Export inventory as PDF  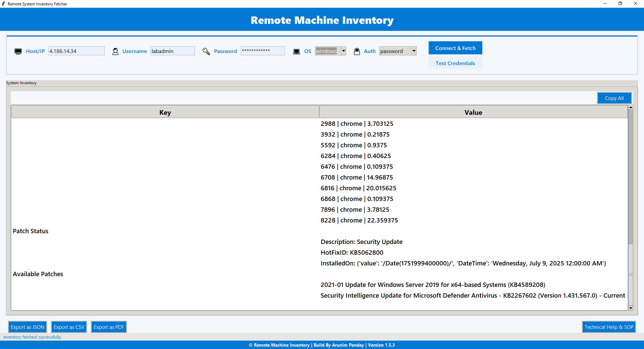pyautogui.click(x=109, y=327)
